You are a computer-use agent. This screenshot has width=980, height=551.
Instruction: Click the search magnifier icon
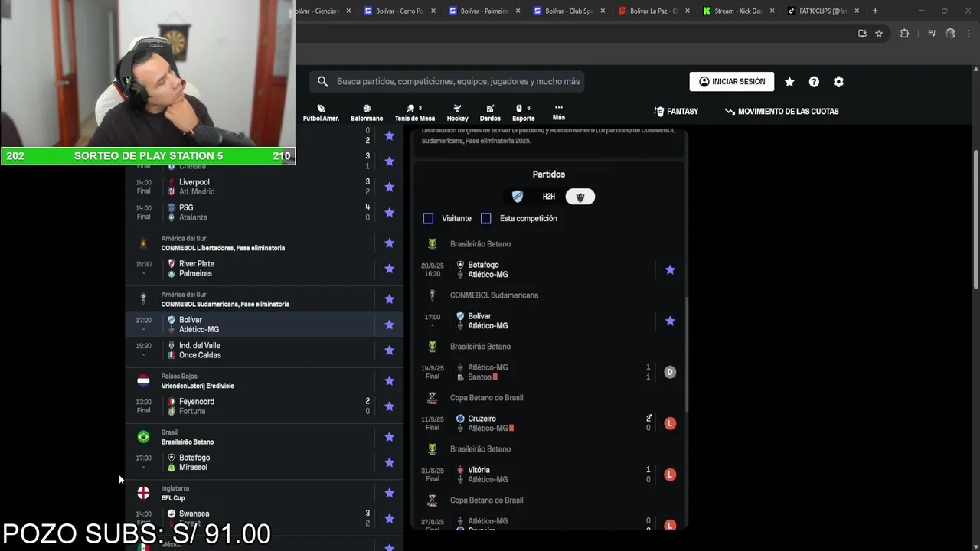pos(322,81)
